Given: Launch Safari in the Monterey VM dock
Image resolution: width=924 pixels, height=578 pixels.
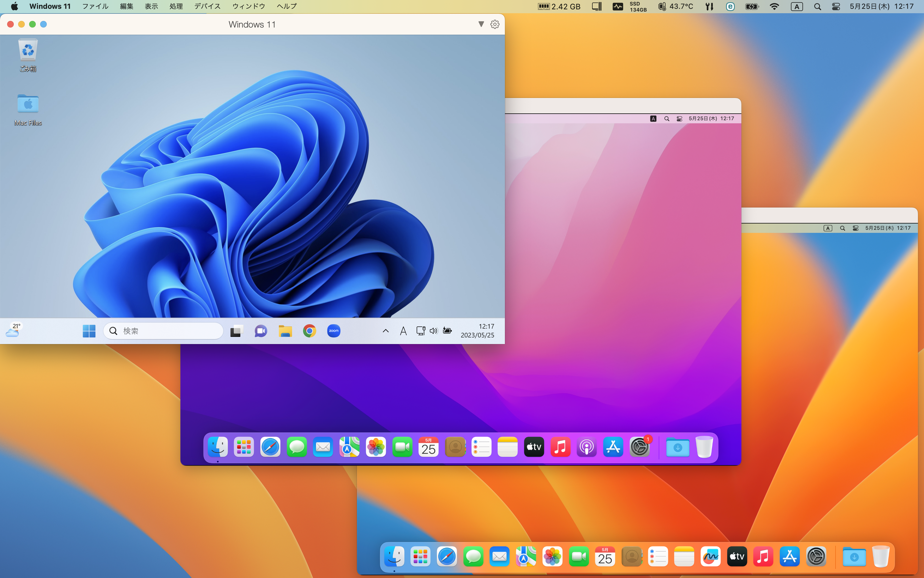Looking at the screenshot, I should (270, 447).
